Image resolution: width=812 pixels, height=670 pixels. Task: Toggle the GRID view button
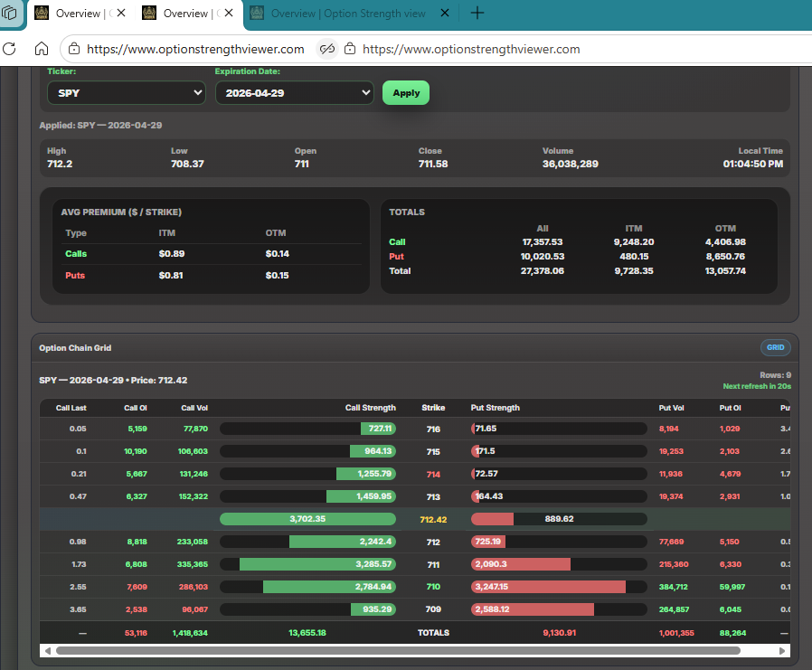[775, 347]
